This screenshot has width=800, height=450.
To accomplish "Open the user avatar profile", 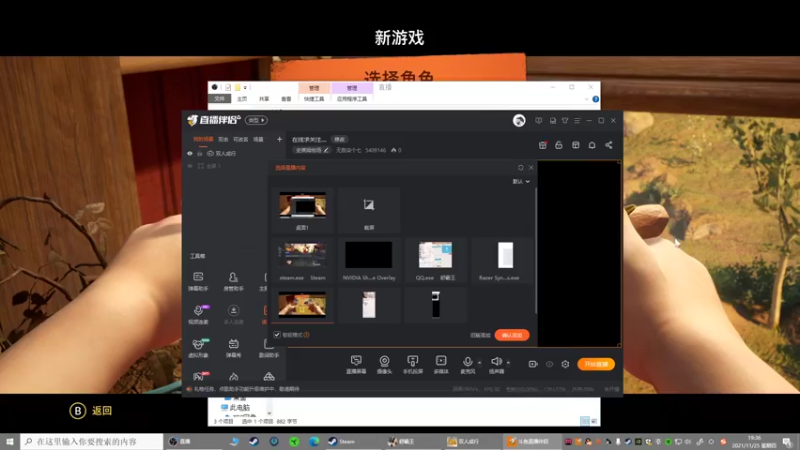I will (x=519, y=120).
